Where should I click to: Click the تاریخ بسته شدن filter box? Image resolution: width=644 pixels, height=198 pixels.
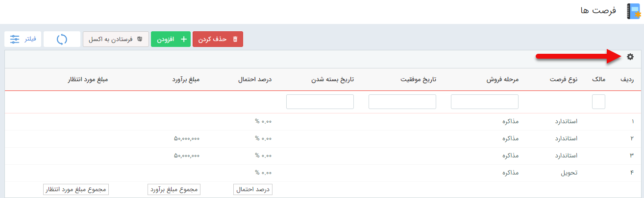pos(320,102)
